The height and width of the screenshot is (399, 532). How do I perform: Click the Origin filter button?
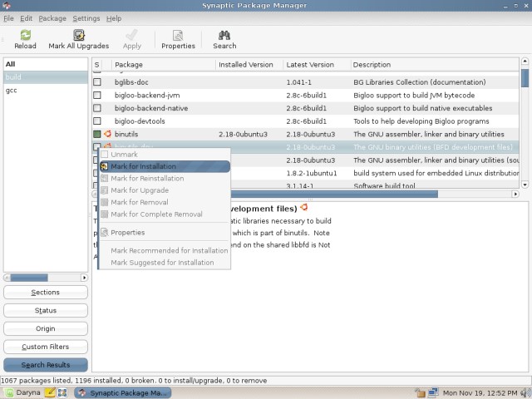click(46, 328)
